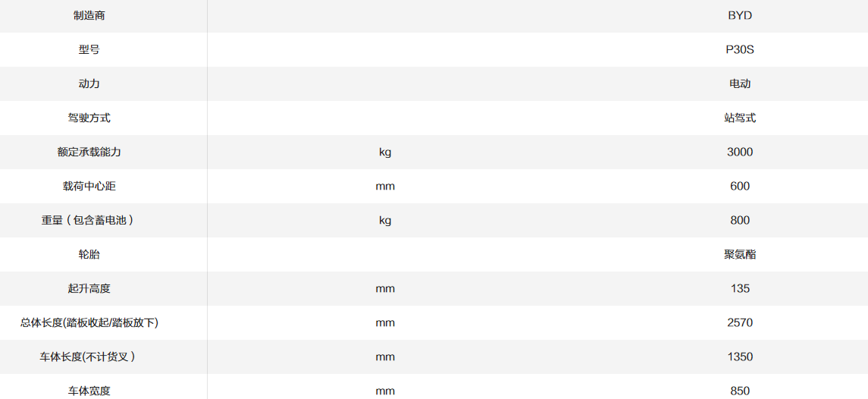Click the 额定承载能力 label
Screen dimensions: 868x399
pos(89,152)
